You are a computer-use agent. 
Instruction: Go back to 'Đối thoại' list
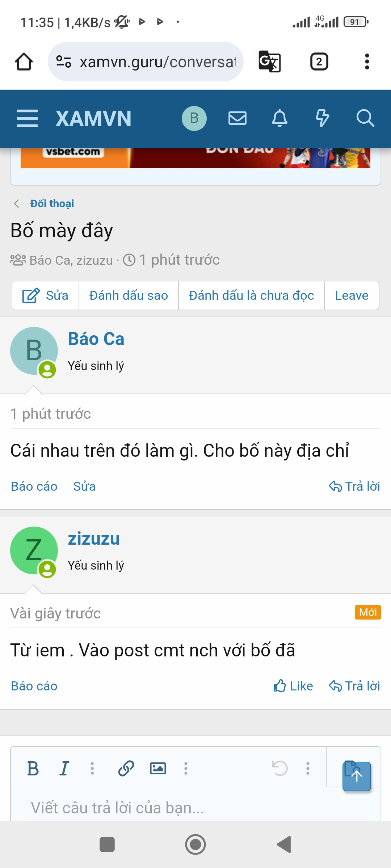pyautogui.click(x=52, y=204)
